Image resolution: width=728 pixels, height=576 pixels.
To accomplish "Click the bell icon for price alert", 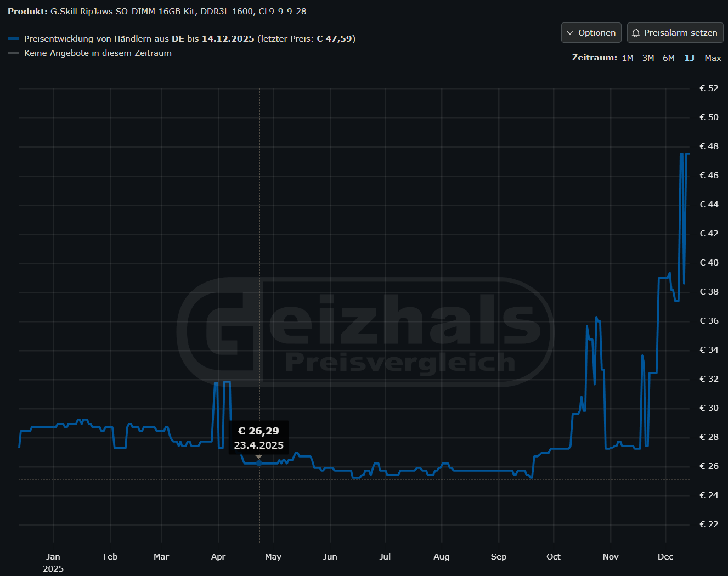I will click(636, 33).
